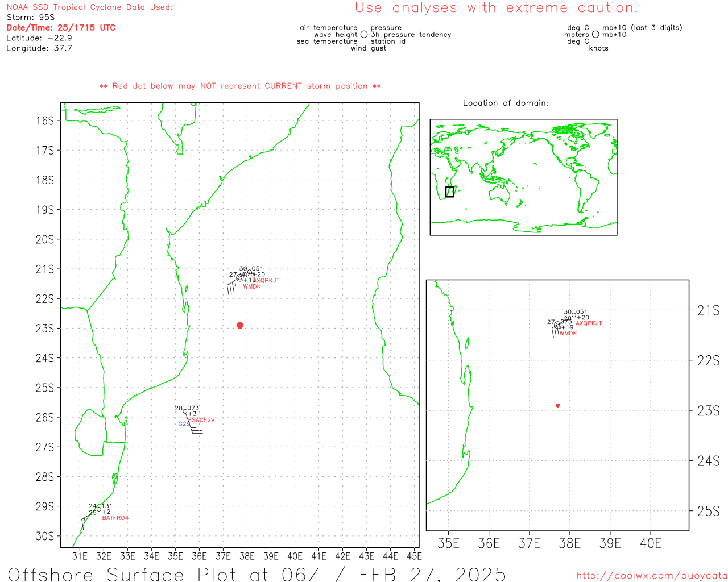Click the station circle next to FSACF2V
Screen dimensions: 728x582
pyautogui.click(x=185, y=411)
